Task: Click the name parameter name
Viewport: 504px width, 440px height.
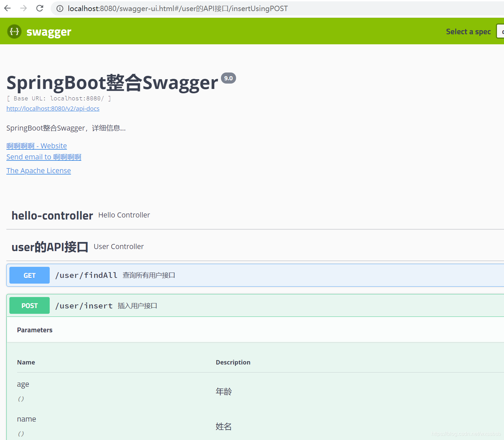Action: click(27, 419)
